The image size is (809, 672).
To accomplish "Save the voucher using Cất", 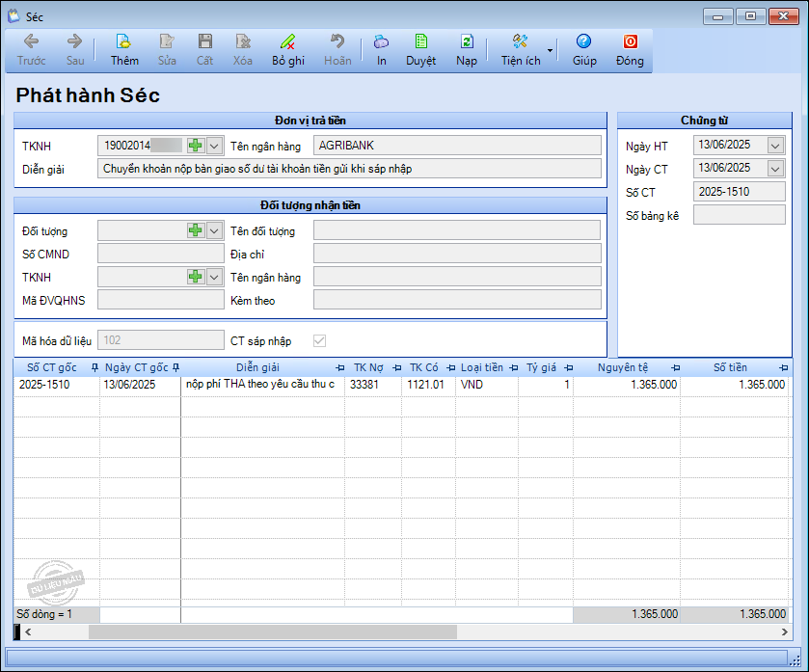I will coord(204,50).
